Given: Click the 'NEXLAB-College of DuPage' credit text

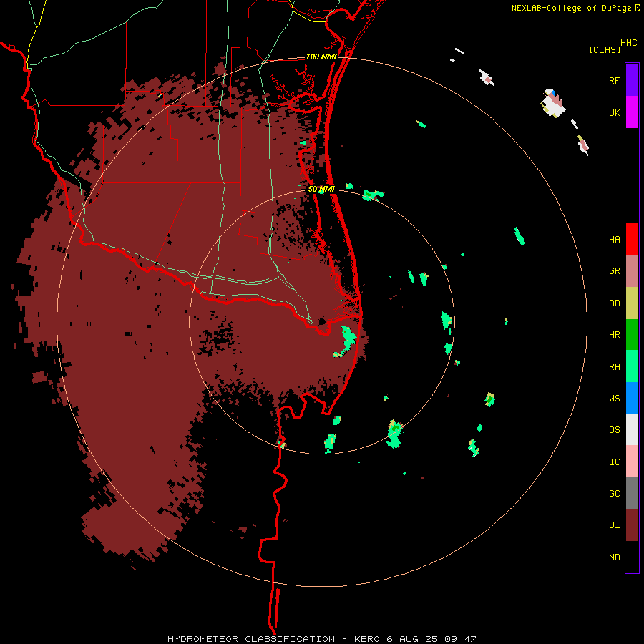Looking at the screenshot, I should 571,8.
